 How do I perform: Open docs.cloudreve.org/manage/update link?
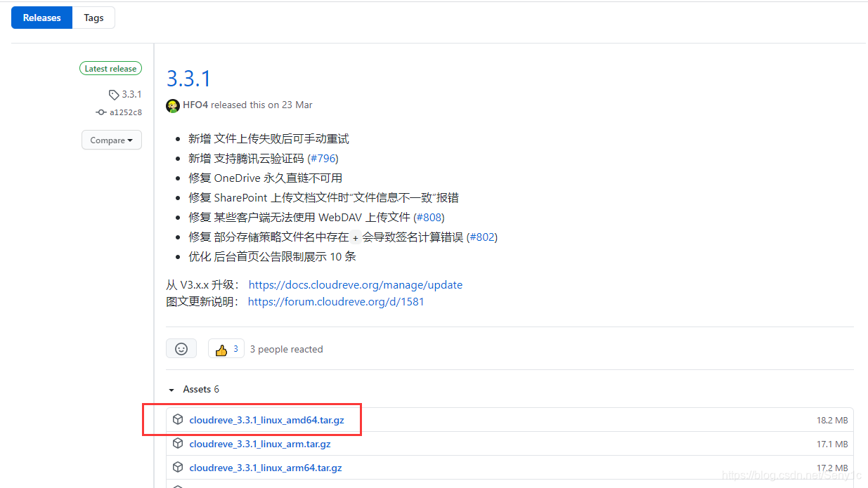(x=356, y=284)
